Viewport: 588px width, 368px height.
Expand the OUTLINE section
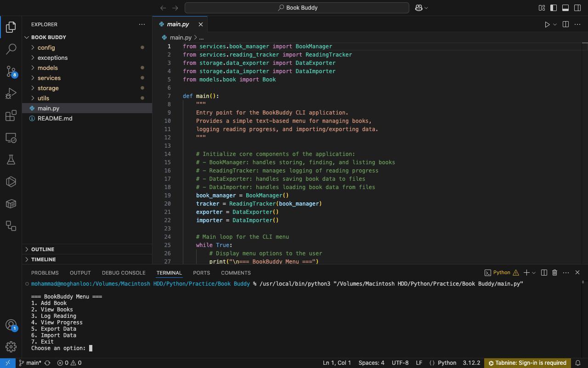click(x=43, y=249)
